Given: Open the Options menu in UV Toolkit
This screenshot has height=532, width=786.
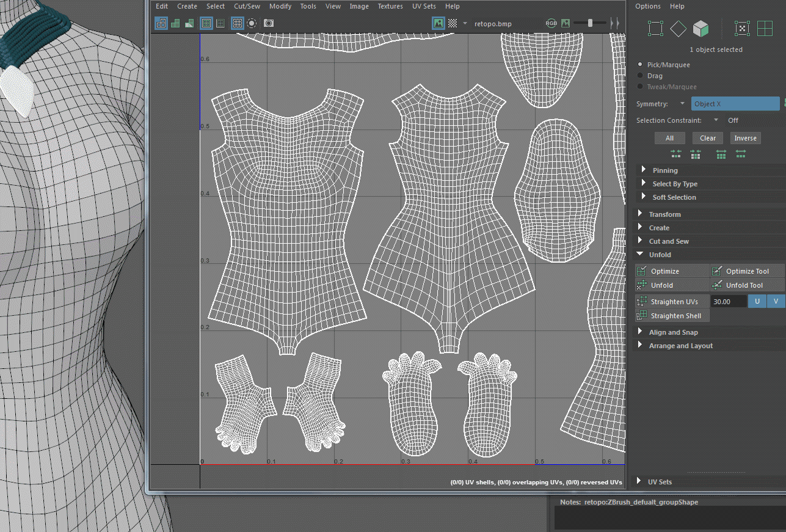Looking at the screenshot, I should (648, 6).
